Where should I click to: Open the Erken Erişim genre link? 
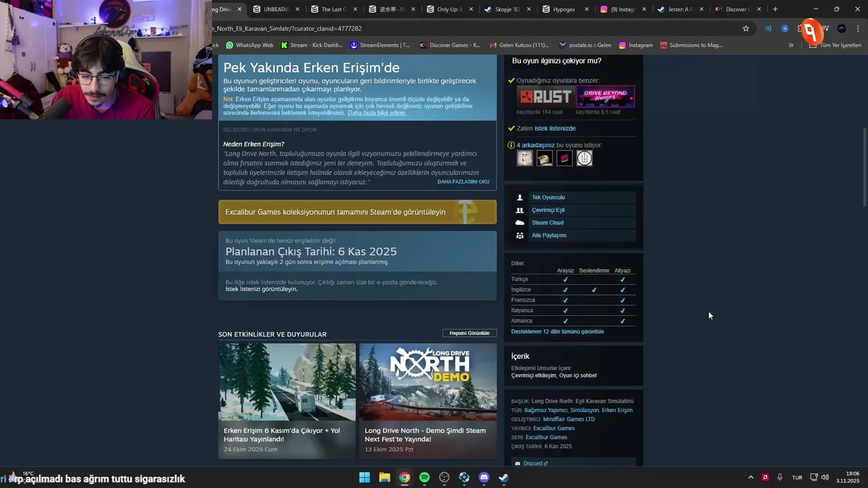[617, 410]
